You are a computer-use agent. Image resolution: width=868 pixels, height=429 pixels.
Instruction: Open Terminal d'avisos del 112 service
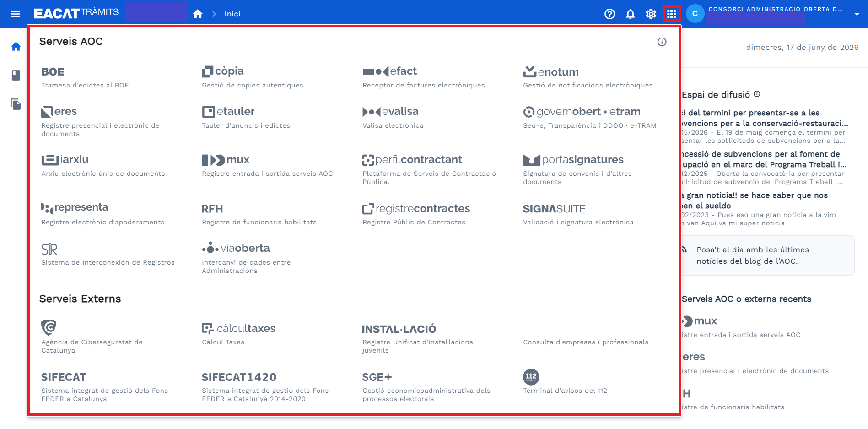coord(565,382)
